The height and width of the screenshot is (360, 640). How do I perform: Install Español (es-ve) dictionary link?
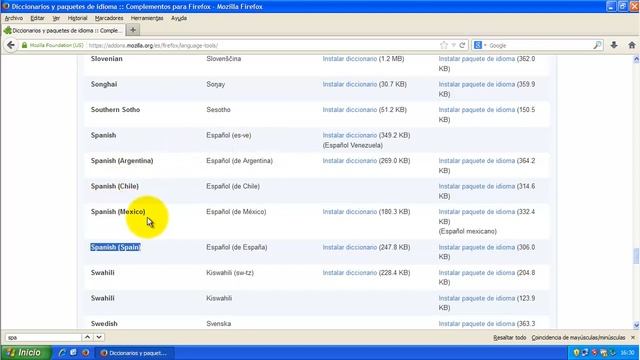[x=349, y=135]
